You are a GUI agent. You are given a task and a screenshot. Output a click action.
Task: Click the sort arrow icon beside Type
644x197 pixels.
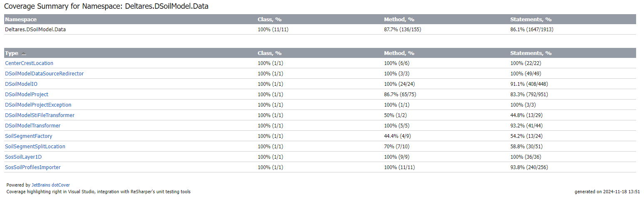click(24, 54)
